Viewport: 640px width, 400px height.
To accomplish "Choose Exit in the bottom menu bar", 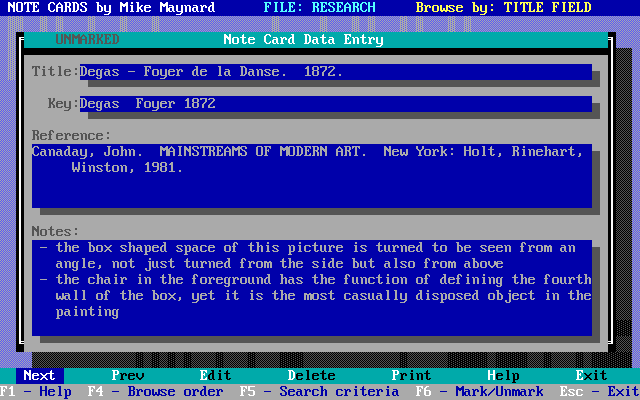I will click(591, 376).
